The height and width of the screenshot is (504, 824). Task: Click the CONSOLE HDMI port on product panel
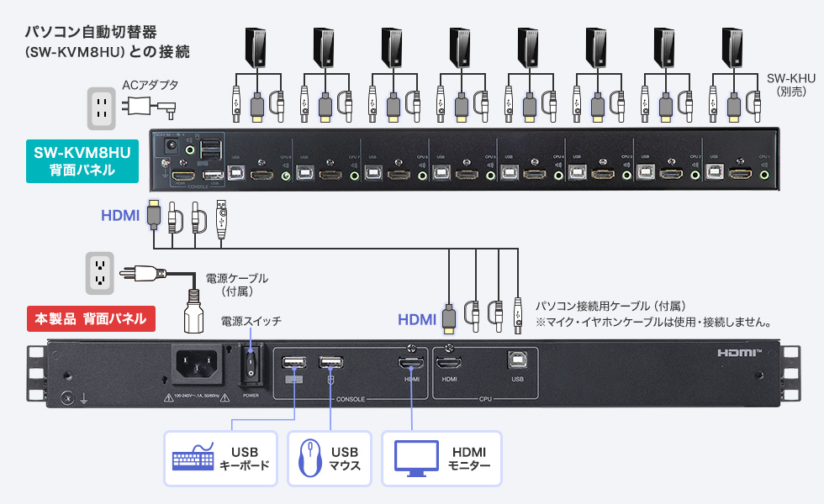(x=411, y=363)
